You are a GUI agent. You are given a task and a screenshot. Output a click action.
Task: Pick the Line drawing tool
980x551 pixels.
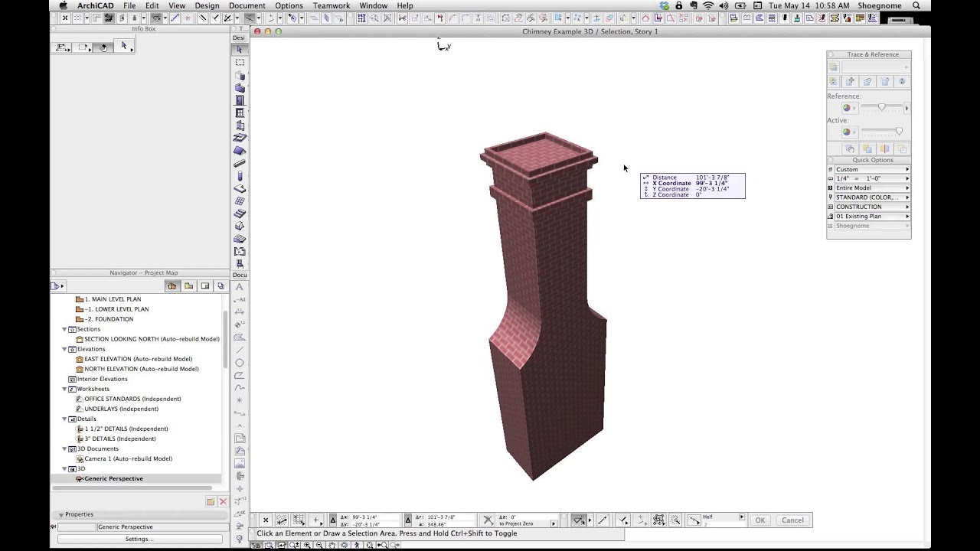(240, 350)
